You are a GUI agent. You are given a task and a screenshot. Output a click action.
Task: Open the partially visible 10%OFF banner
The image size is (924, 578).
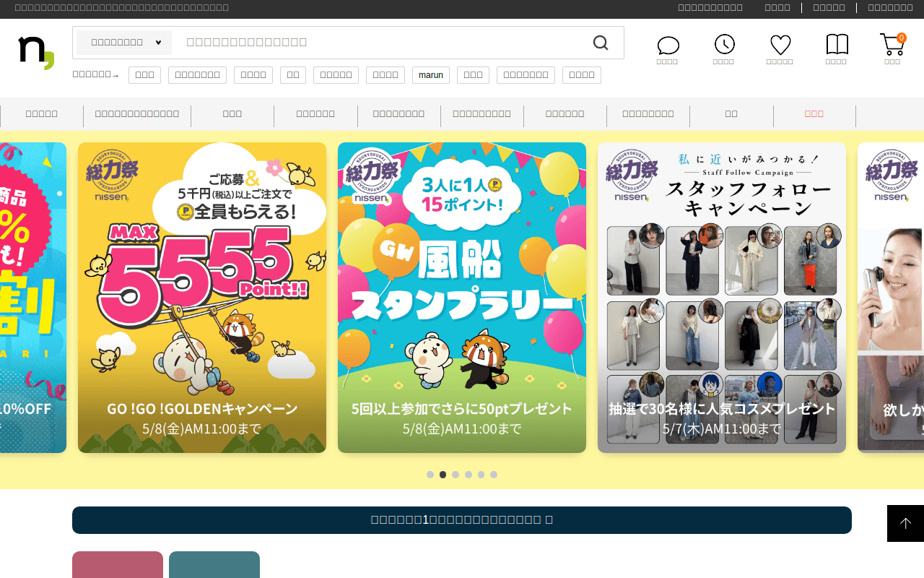pos(33,298)
